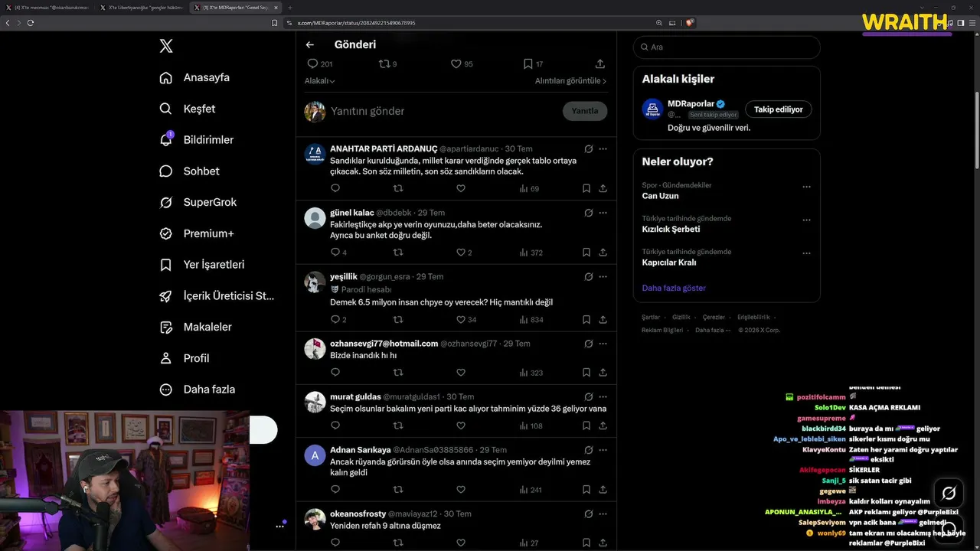Viewport: 980px width, 551px height.
Task: Click Grok icon on yeşillik's reply
Action: [588, 277]
